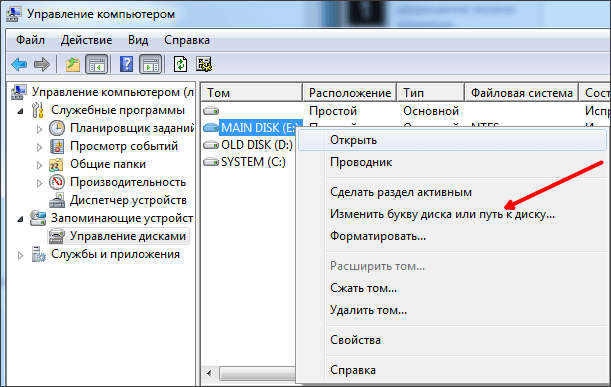Click the root Управление компьютером tree icon

(19, 92)
